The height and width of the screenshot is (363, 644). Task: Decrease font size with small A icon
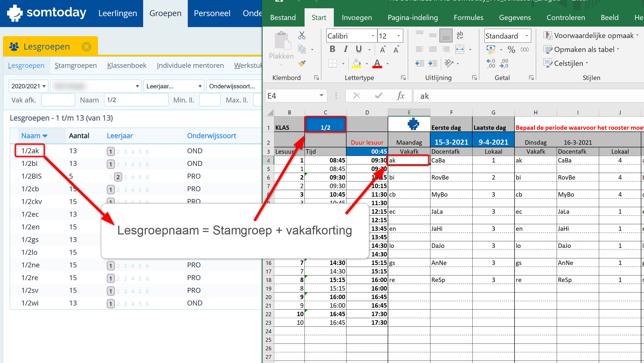[396, 49]
